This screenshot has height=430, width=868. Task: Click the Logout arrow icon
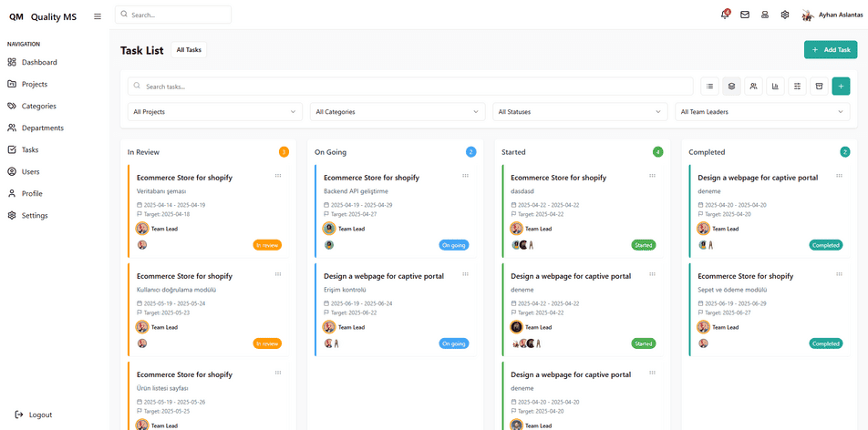click(x=19, y=415)
